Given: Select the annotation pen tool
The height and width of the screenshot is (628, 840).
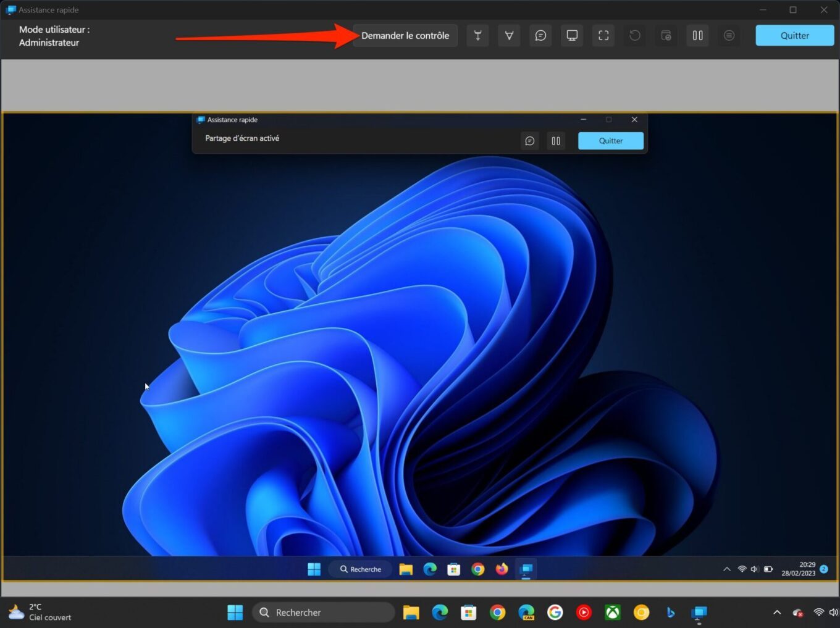Looking at the screenshot, I should click(509, 36).
